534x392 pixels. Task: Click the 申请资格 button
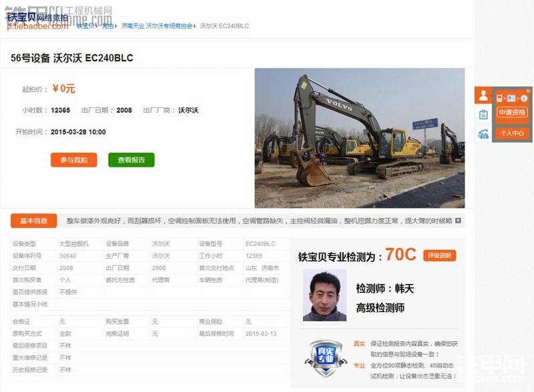[512, 112]
